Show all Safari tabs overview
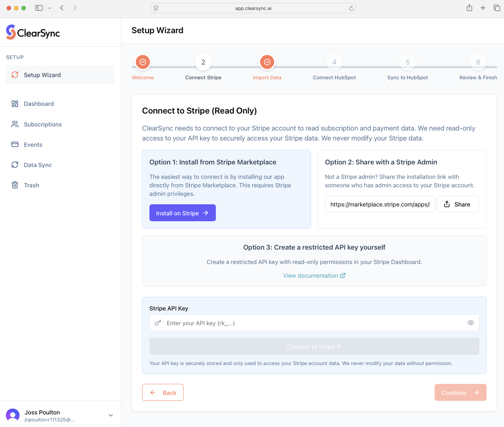 [497, 8]
